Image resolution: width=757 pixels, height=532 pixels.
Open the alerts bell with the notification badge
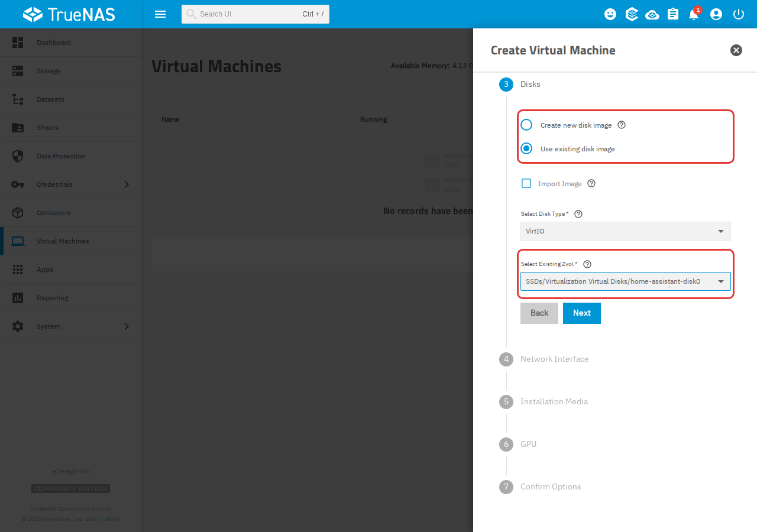tap(694, 14)
